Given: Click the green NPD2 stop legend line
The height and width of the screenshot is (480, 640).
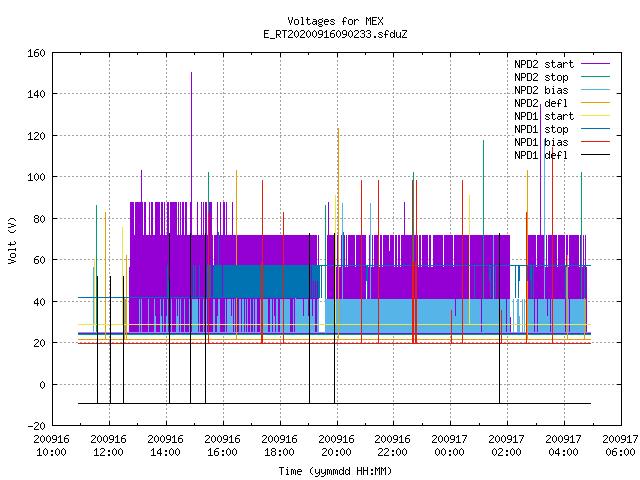Looking at the screenshot, I should coord(595,76).
